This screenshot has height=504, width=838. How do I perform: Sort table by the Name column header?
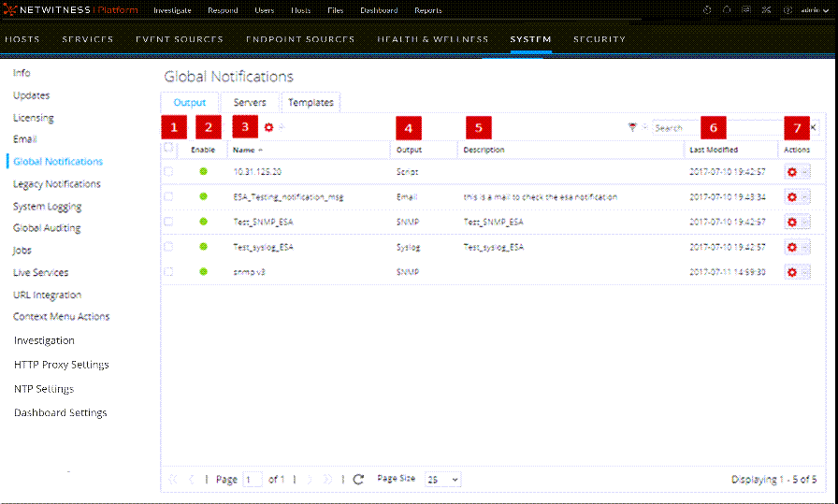coord(244,150)
